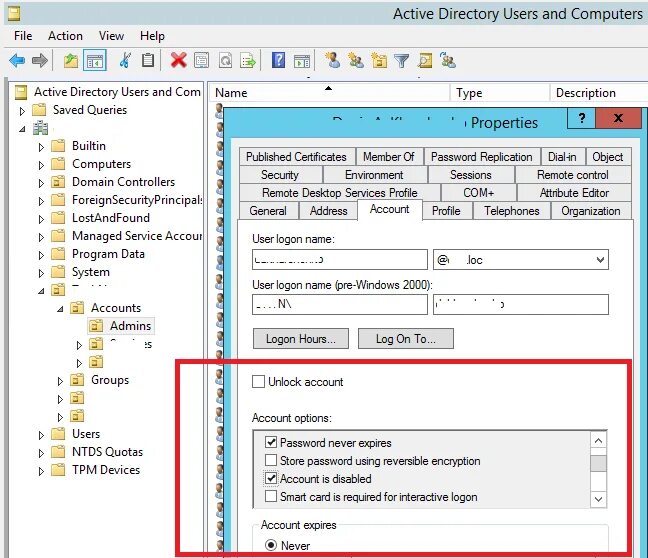The height and width of the screenshot is (558, 648).
Task: Click the User logon name input field
Action: pos(340,260)
